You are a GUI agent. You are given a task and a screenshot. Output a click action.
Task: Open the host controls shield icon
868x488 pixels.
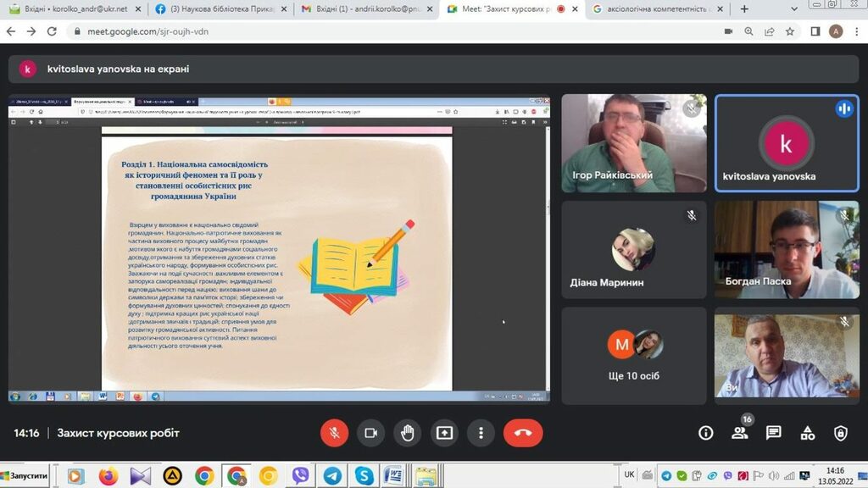coord(840,433)
